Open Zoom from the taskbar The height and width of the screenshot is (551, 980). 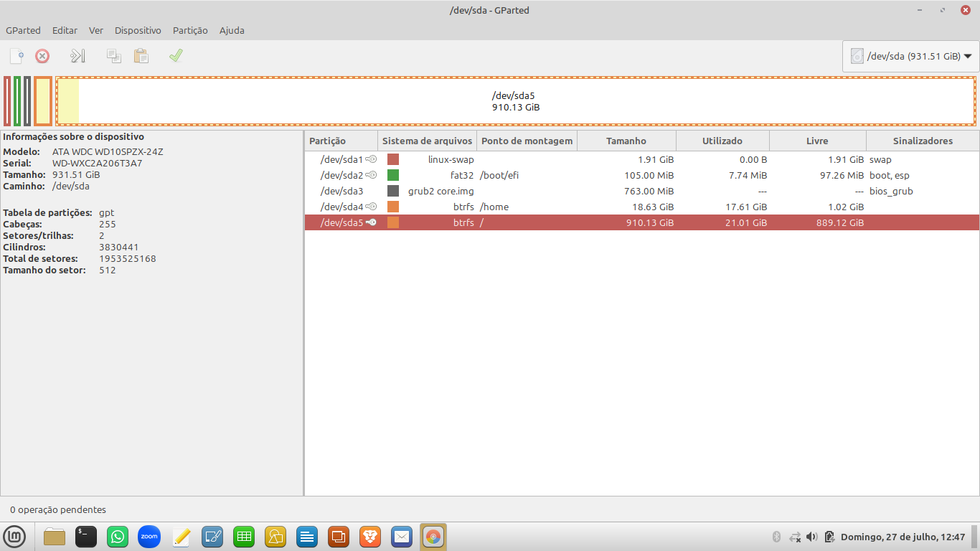coord(149,536)
